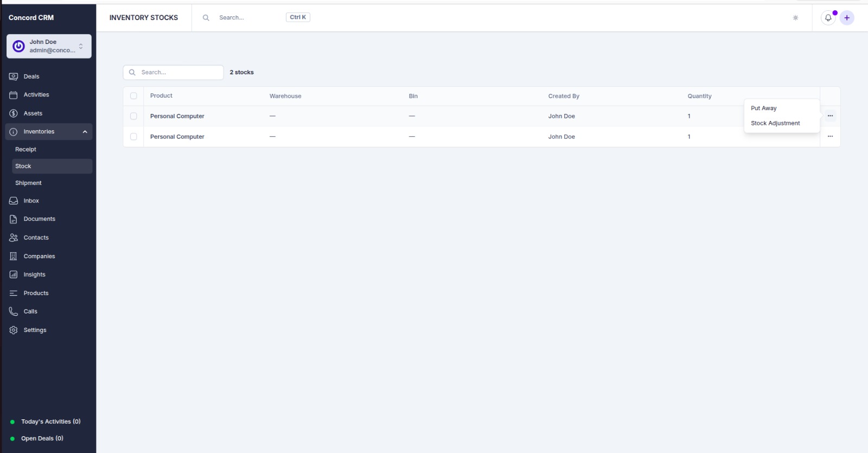Collapse the Inventories sidebar section
Screen dimensions: 868x453
(x=85, y=132)
